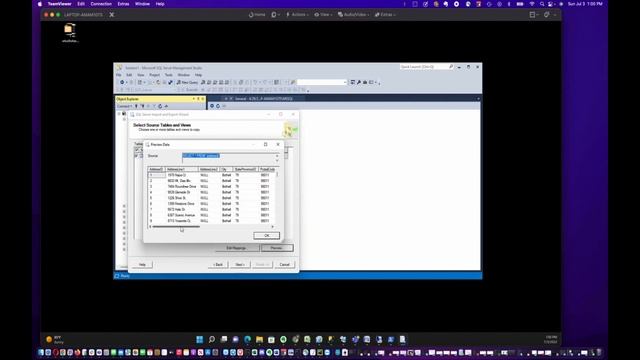Screen dimensions: 640x360
Task: Click the AddressLine1 column header
Action: 182,169
